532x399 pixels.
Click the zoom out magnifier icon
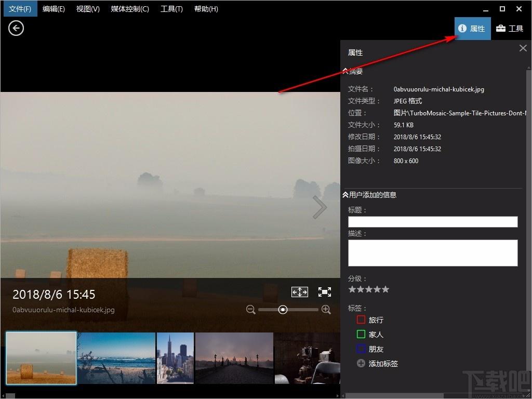[251, 310]
